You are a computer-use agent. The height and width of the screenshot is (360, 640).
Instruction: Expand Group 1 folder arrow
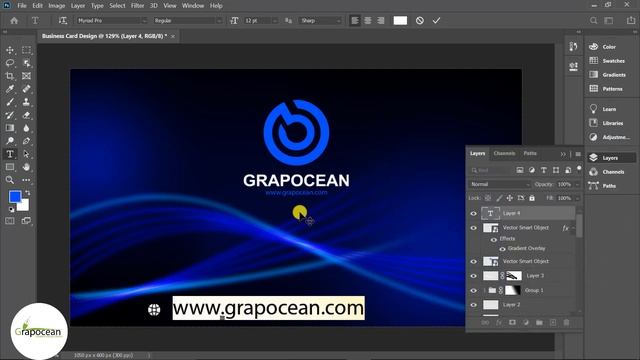point(484,291)
